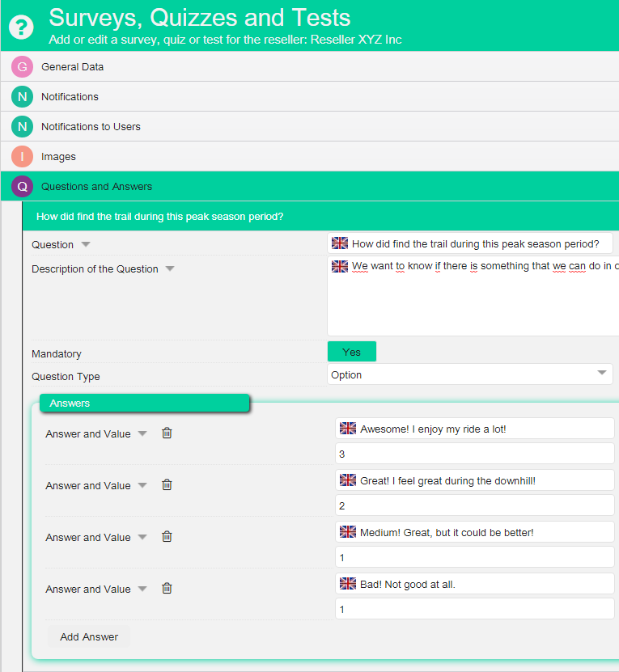Screen dimensions: 619x672
Task: Click the help question mark icon
Action: point(21,25)
